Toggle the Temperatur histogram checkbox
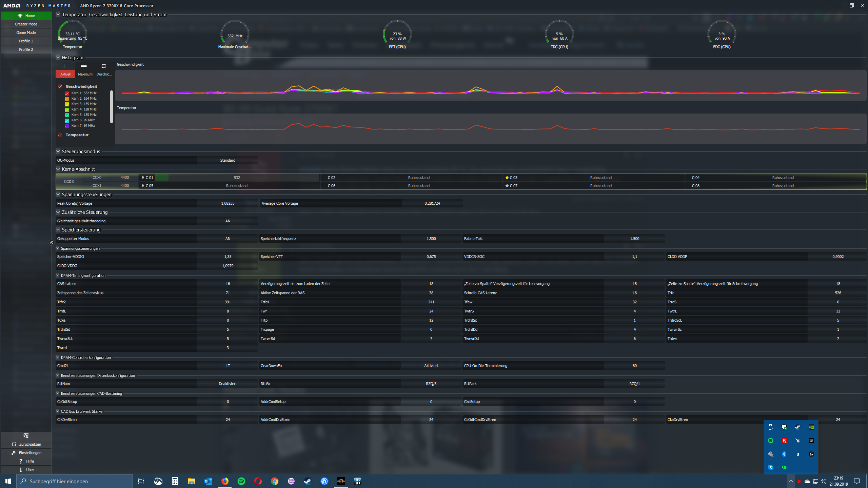This screenshot has width=868, height=488. coord(60,135)
